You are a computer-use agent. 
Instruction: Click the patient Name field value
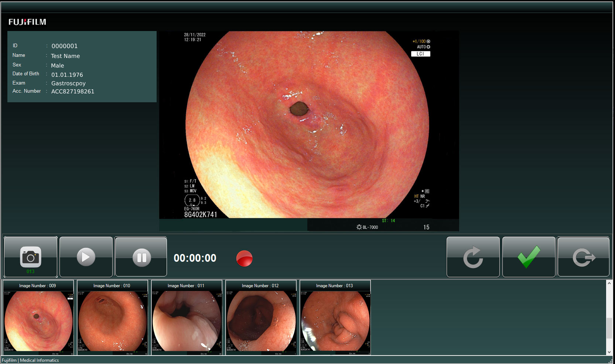(65, 56)
